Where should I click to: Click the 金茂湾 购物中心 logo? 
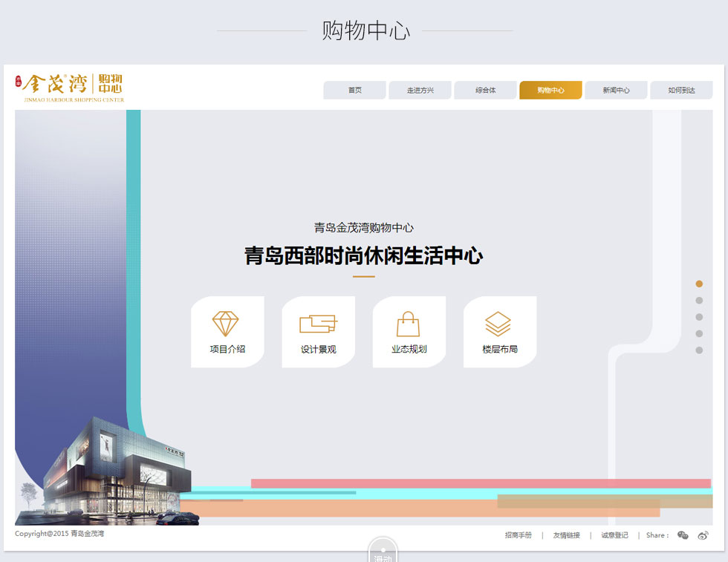[x=70, y=87]
